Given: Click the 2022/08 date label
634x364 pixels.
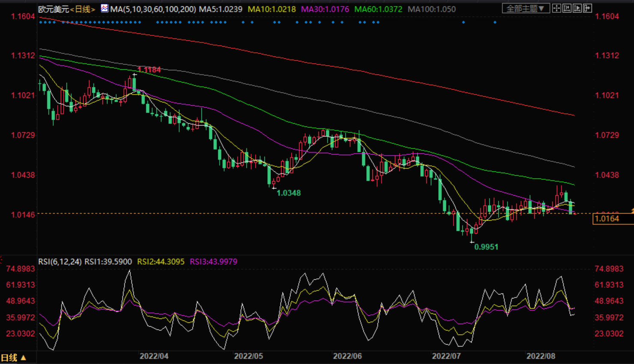Looking at the screenshot, I should click(x=541, y=356).
